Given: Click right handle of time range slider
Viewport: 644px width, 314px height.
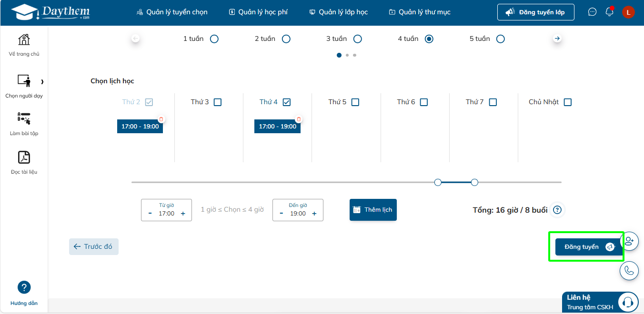Looking at the screenshot, I should click(474, 182).
